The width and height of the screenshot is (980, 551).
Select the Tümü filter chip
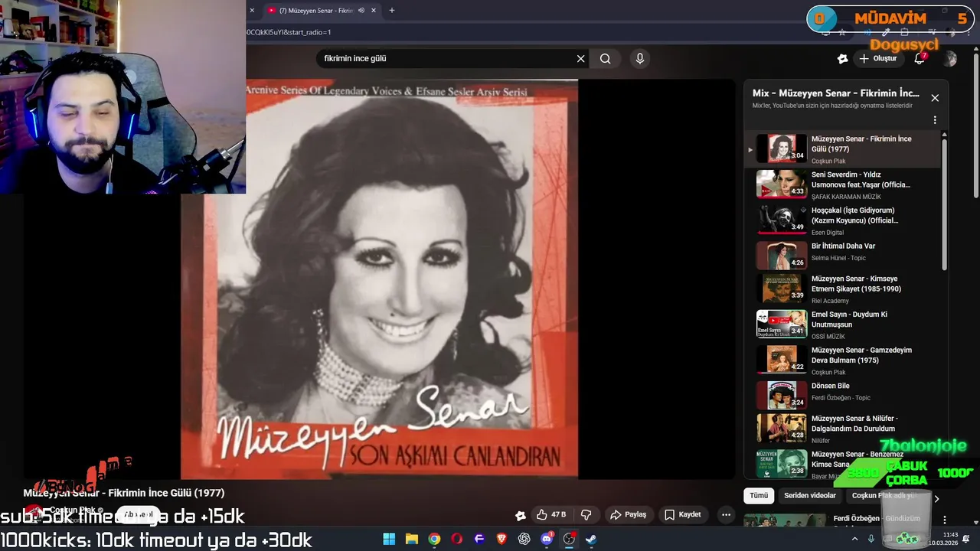759,496
